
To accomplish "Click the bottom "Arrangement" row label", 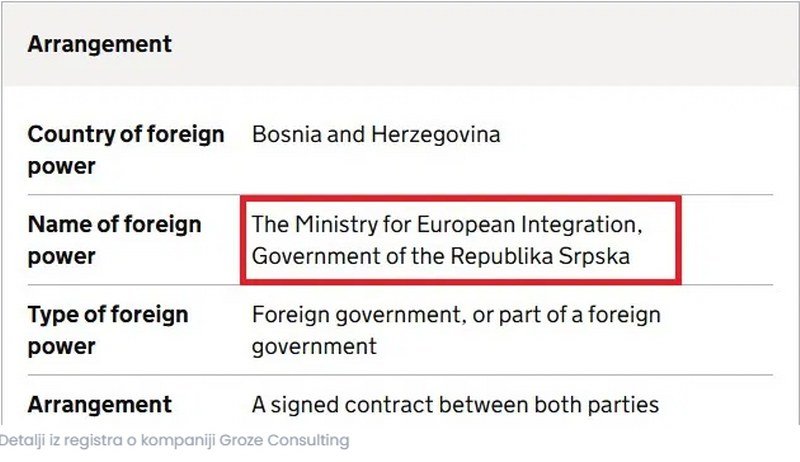I will click(99, 405).
